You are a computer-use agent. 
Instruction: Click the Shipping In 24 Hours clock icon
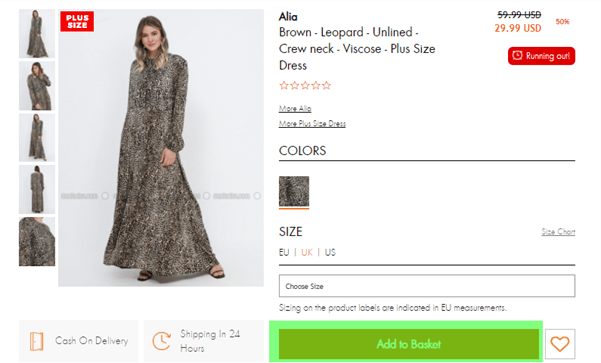(x=162, y=341)
